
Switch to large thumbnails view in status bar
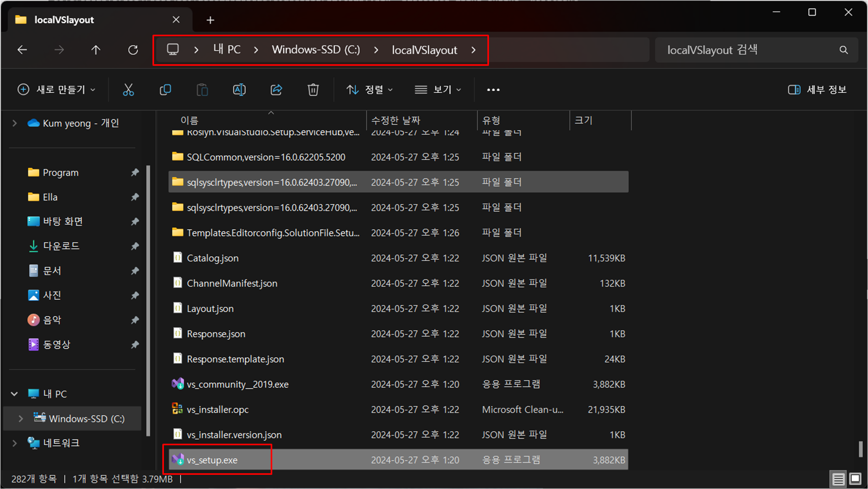[855, 479]
